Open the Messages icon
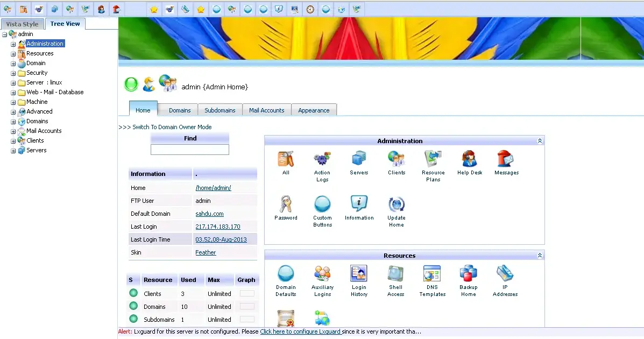 pyautogui.click(x=506, y=160)
